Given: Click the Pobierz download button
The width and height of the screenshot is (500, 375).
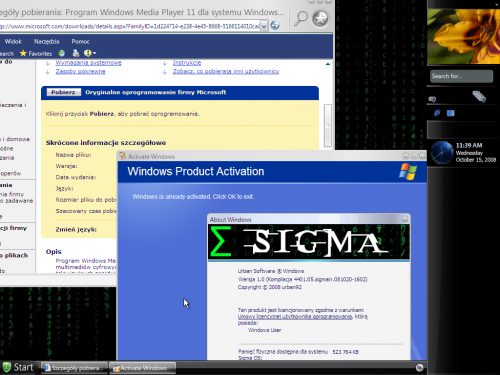Looking at the screenshot, I should pyautogui.click(x=63, y=92).
